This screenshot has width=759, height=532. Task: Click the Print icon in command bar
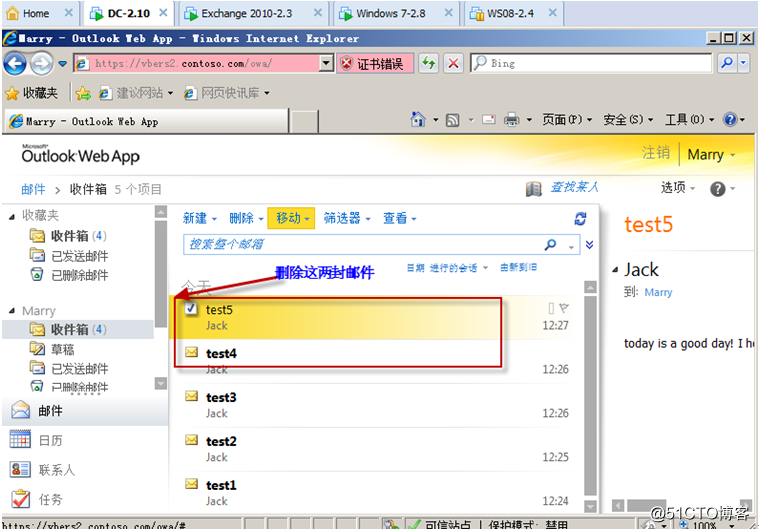512,119
